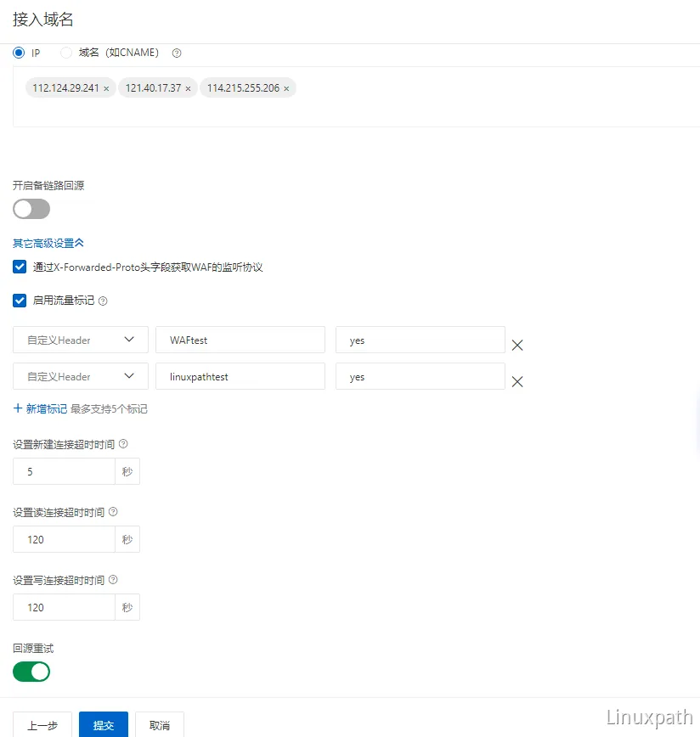Submit the form with 提交 button
The image size is (700, 737).
pos(104,725)
